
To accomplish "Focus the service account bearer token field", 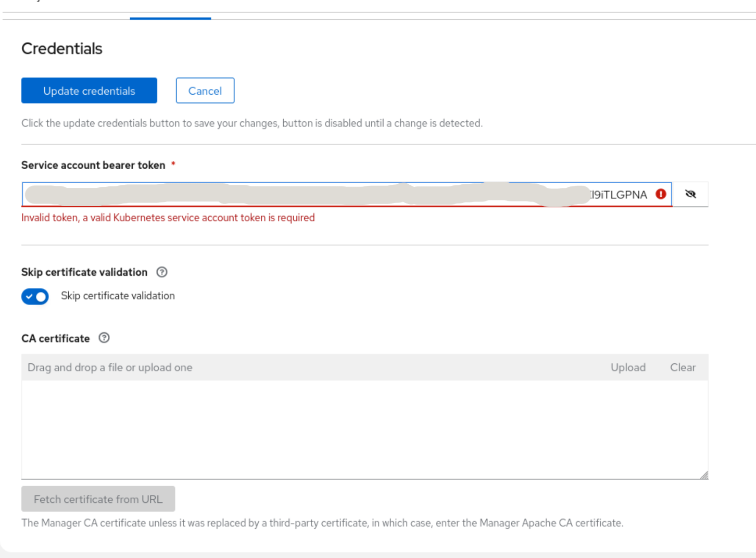I will [312, 194].
